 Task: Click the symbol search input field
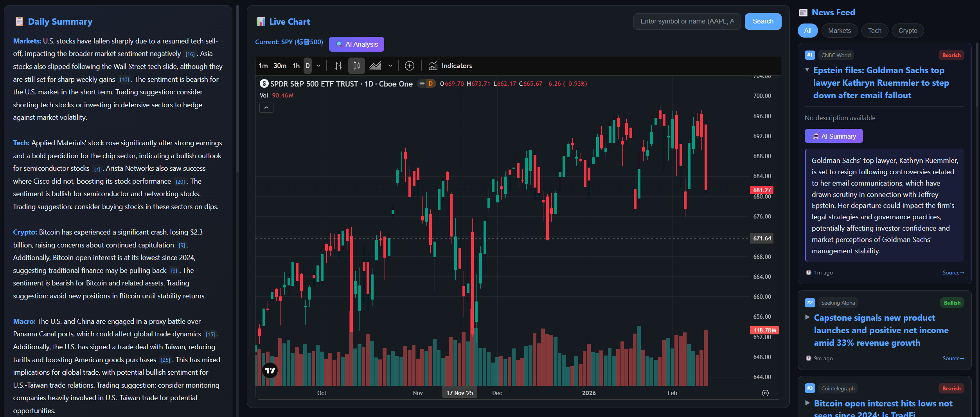point(687,21)
